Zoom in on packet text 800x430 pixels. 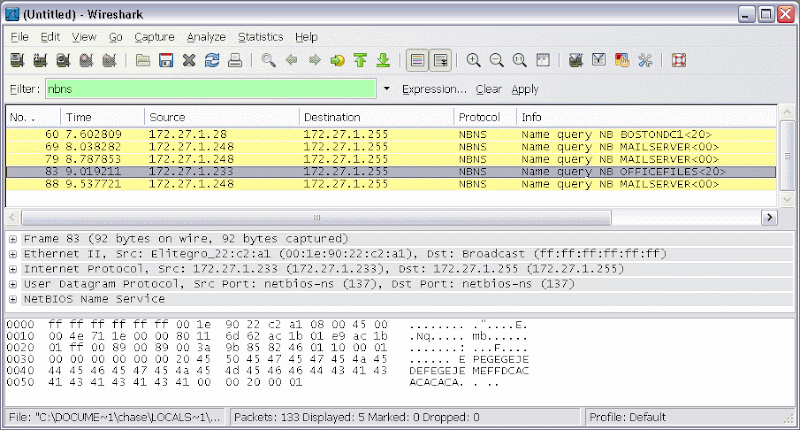473,61
